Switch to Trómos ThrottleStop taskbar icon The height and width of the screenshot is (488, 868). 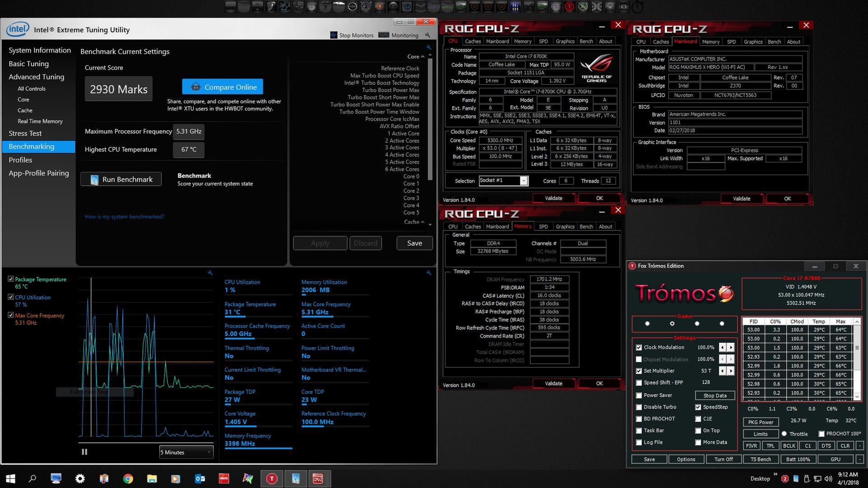272,479
